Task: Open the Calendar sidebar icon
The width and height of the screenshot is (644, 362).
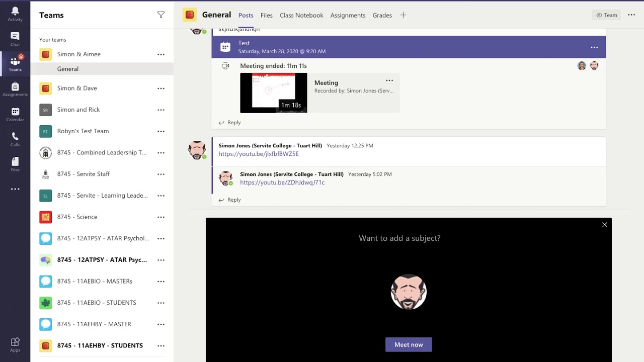Action: point(15,115)
